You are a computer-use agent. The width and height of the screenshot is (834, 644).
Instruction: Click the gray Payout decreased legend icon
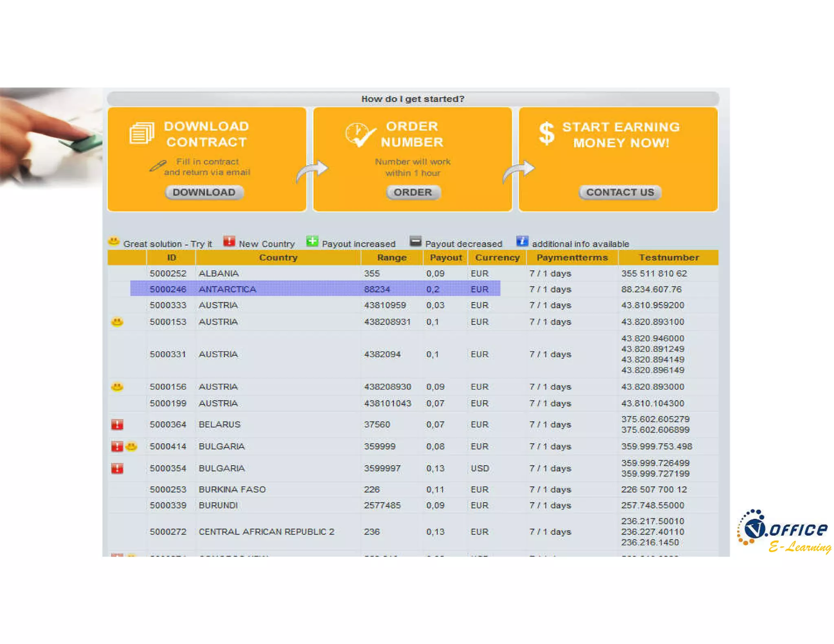[x=415, y=241]
